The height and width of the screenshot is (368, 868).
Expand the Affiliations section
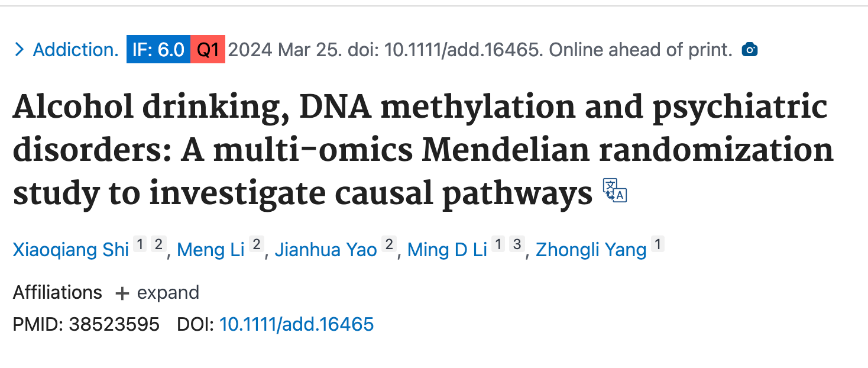pos(157,293)
